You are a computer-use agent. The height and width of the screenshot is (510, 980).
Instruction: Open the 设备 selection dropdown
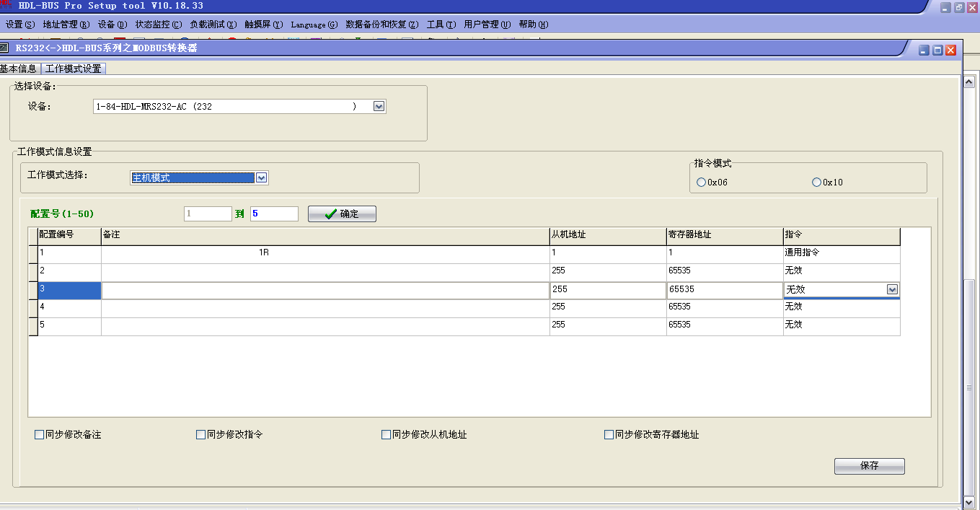pos(379,107)
